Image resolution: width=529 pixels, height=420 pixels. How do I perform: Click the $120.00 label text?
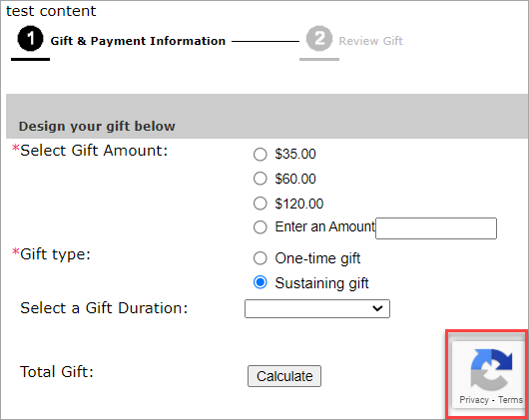298,204
